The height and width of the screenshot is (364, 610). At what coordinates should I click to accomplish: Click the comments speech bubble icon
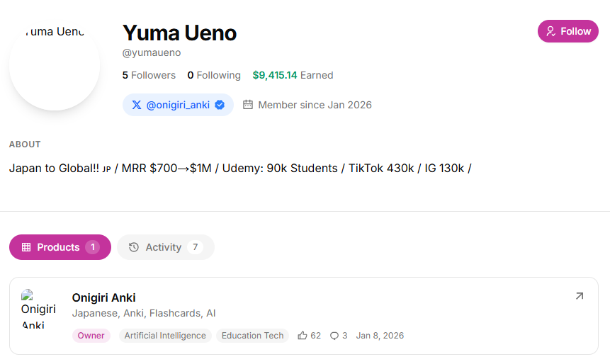[334, 336]
